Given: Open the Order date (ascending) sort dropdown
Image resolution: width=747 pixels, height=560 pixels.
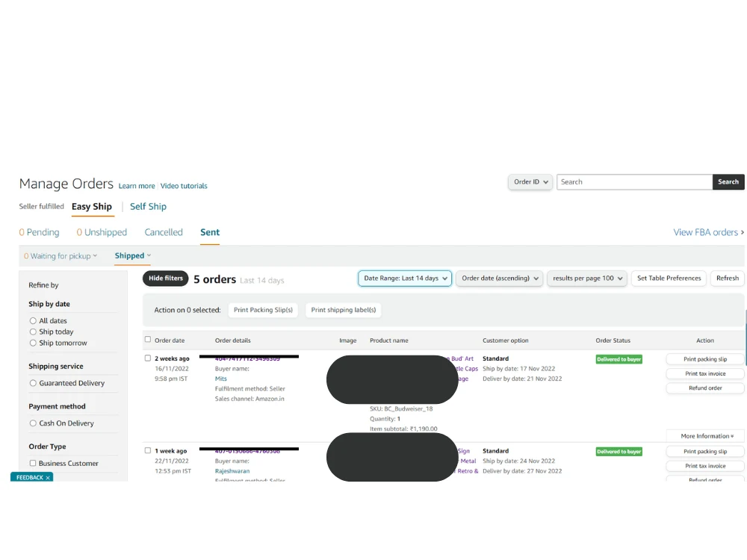Looking at the screenshot, I should point(499,278).
